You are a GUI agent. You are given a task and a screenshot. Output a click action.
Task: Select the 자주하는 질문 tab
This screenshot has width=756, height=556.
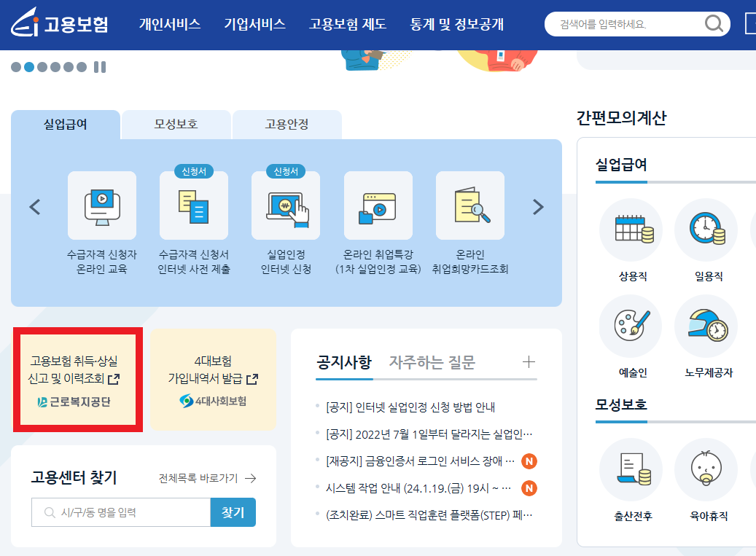click(432, 362)
